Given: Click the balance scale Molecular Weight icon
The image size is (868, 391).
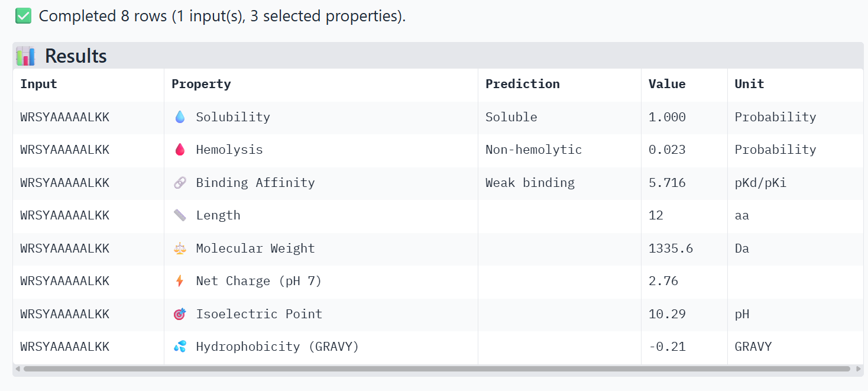Looking at the screenshot, I should (180, 248).
